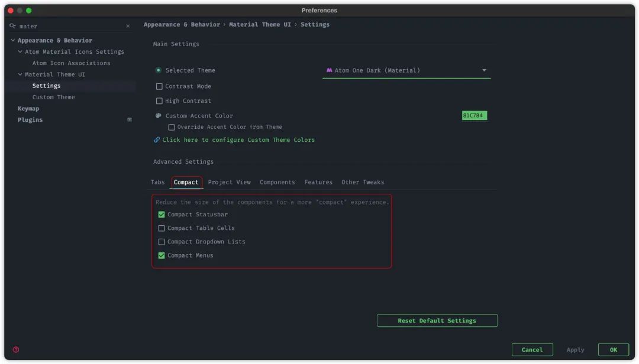
Task: Clear the settings search field
Action: coord(128,26)
